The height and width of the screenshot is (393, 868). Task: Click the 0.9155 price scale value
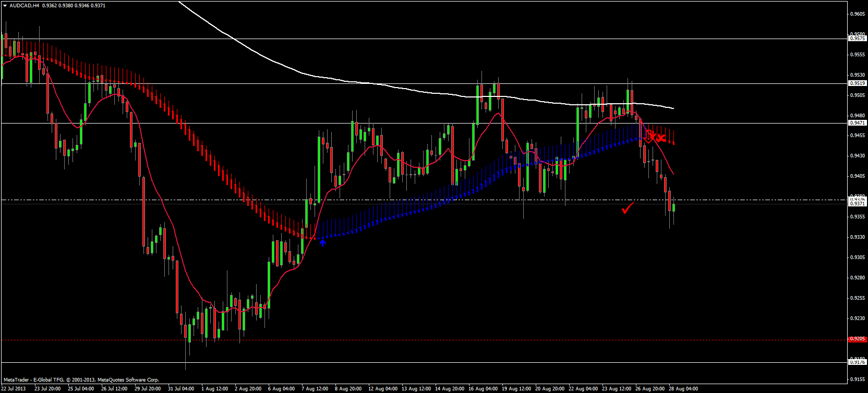click(x=858, y=379)
